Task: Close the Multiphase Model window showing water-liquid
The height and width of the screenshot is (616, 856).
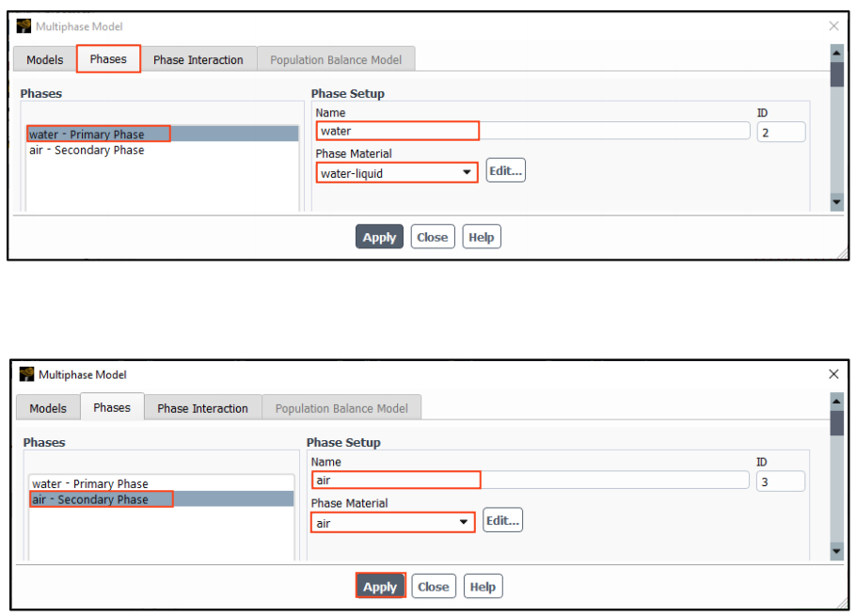Action: tap(833, 26)
